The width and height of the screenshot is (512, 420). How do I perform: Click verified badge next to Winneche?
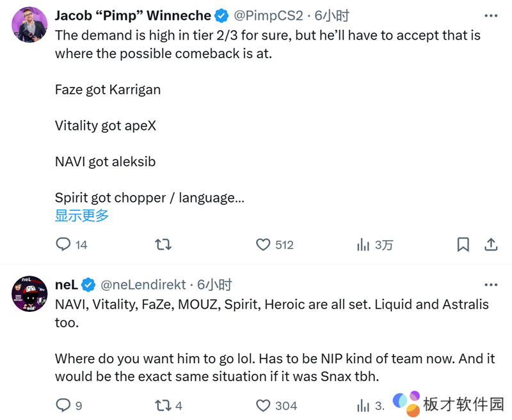(221, 15)
